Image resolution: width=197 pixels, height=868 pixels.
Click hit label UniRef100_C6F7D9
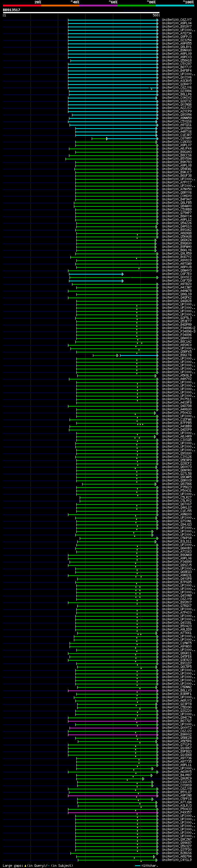tap(176, 281)
